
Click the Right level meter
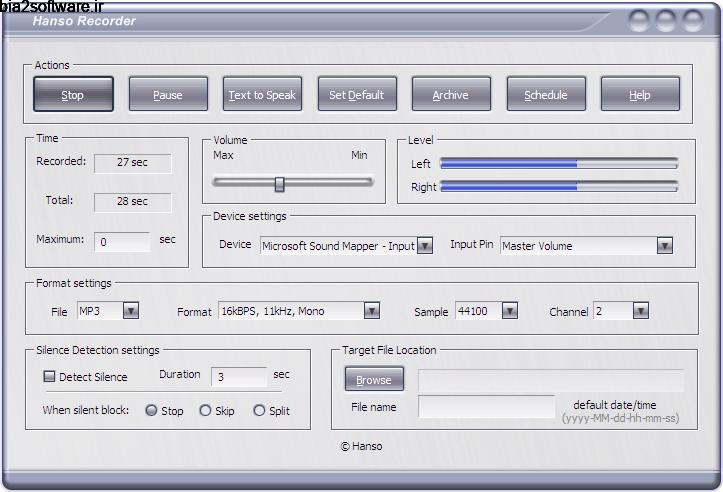point(559,186)
